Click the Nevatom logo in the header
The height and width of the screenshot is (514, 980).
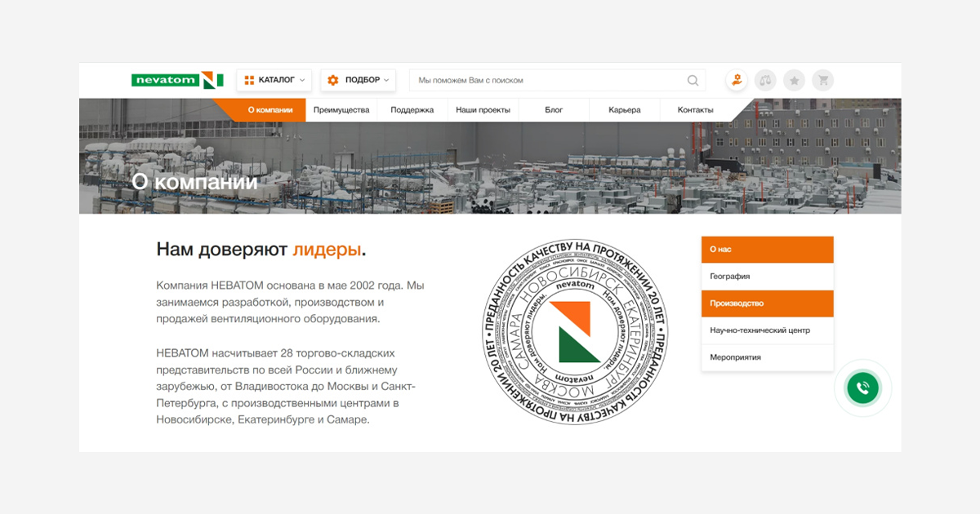(x=177, y=80)
